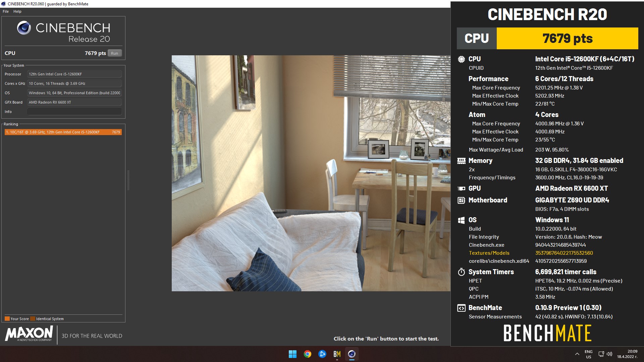The image size is (644, 362).
Task: Click the volume speaker icon in tray
Action: pyautogui.click(x=609, y=354)
